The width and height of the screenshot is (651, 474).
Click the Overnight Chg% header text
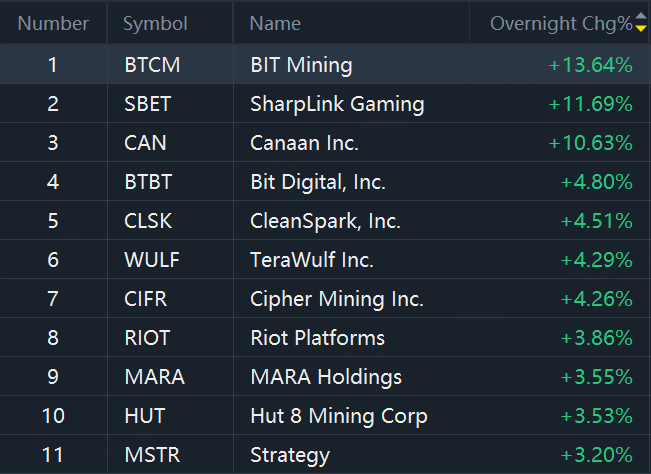pyautogui.click(x=561, y=24)
